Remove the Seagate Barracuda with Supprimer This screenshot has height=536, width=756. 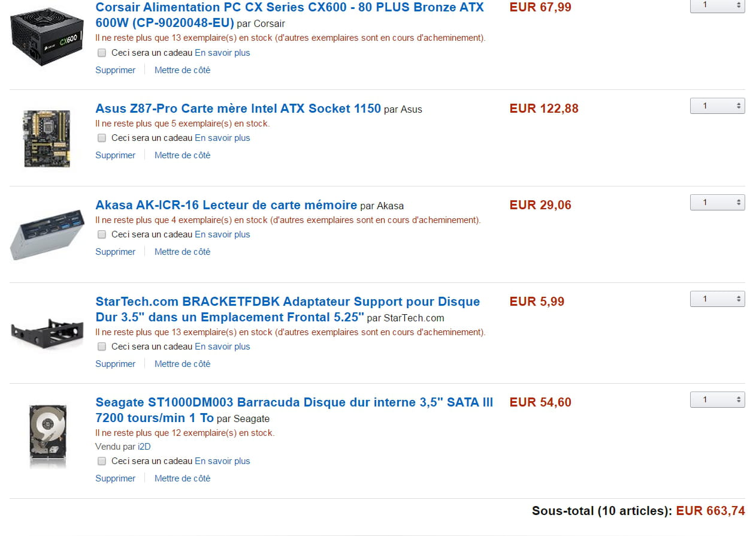[115, 478]
